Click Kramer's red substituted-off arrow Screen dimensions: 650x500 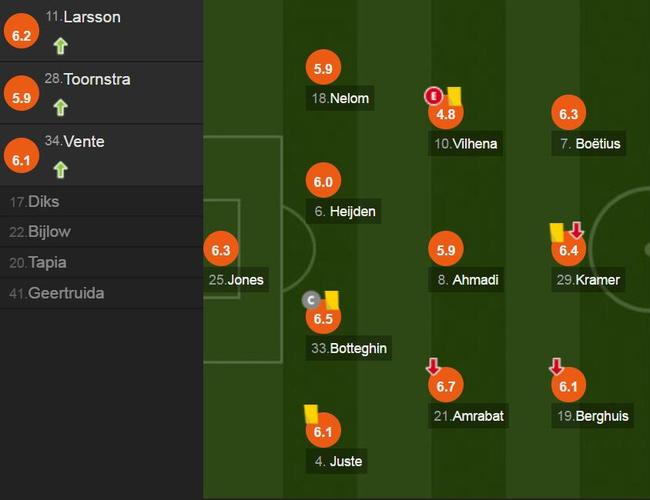pos(577,230)
